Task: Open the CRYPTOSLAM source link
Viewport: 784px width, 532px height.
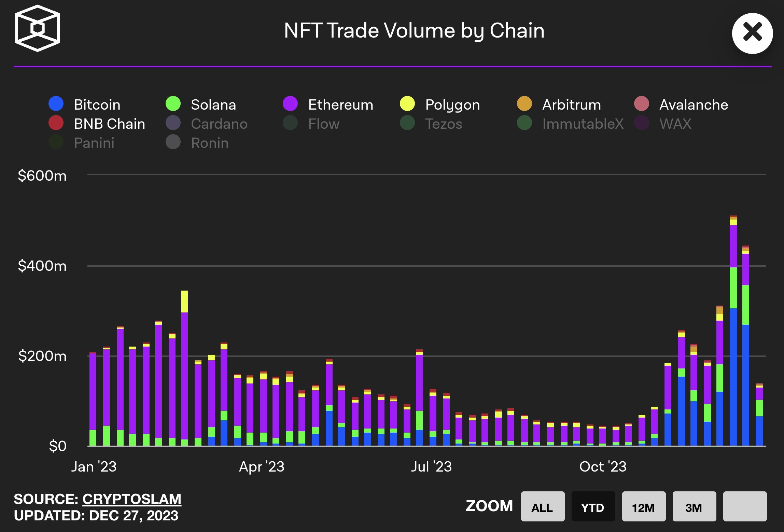Action: pyautogui.click(x=131, y=499)
